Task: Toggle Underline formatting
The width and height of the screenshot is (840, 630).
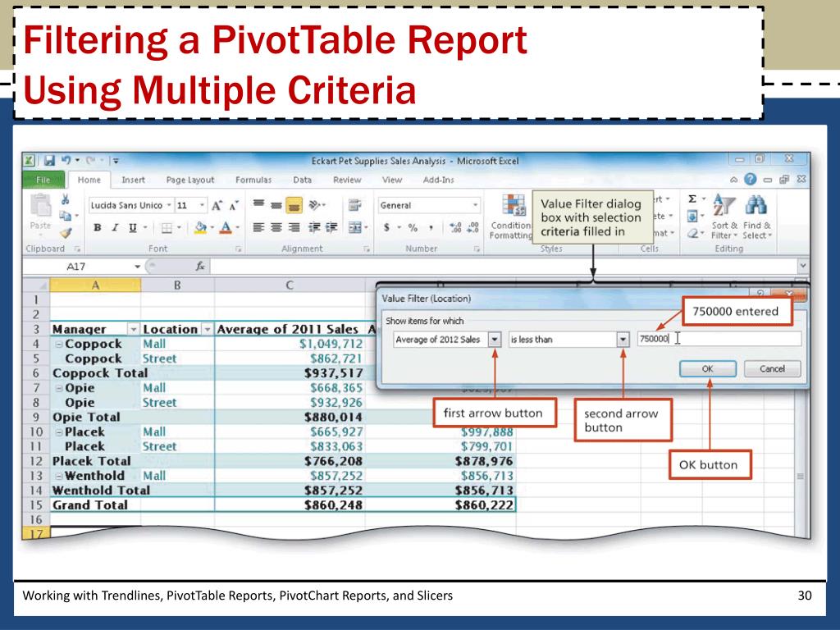Action: (x=132, y=228)
